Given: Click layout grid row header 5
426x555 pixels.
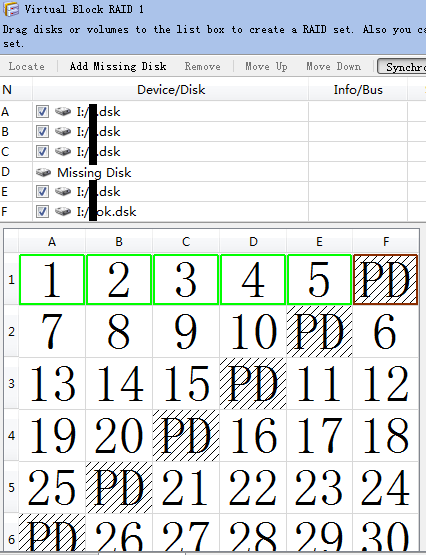Looking at the screenshot, I should click(x=11, y=487).
